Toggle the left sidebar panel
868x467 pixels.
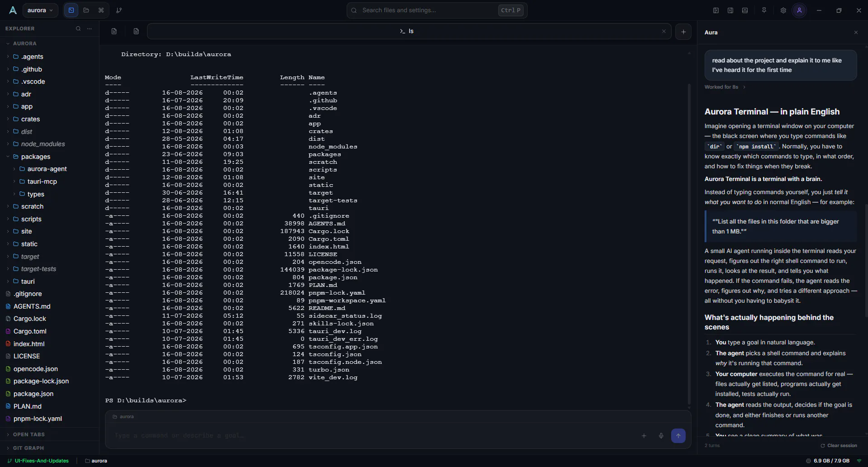716,10
